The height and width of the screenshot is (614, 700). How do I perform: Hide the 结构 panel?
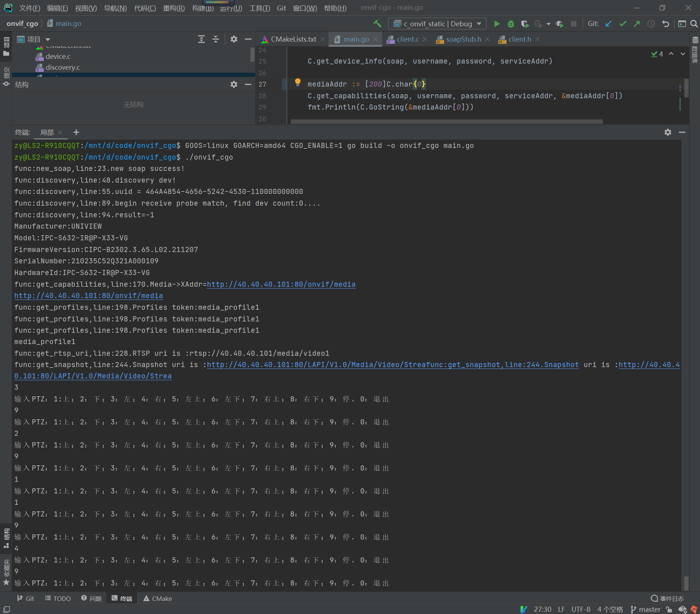pos(249,84)
